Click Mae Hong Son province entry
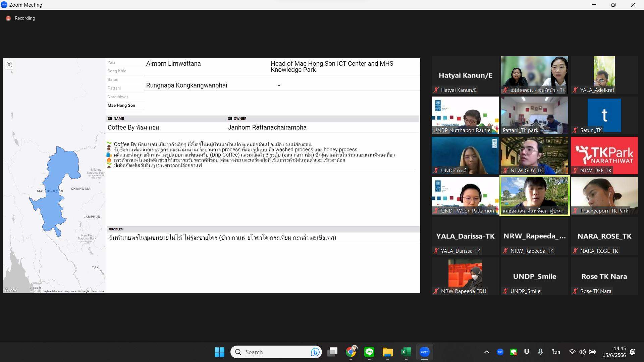 121,105
